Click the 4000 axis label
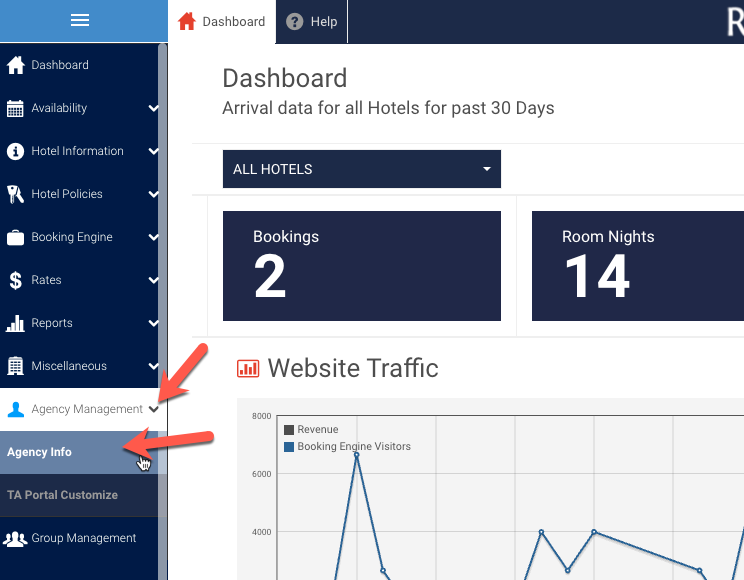The width and height of the screenshot is (744, 580). click(x=261, y=532)
